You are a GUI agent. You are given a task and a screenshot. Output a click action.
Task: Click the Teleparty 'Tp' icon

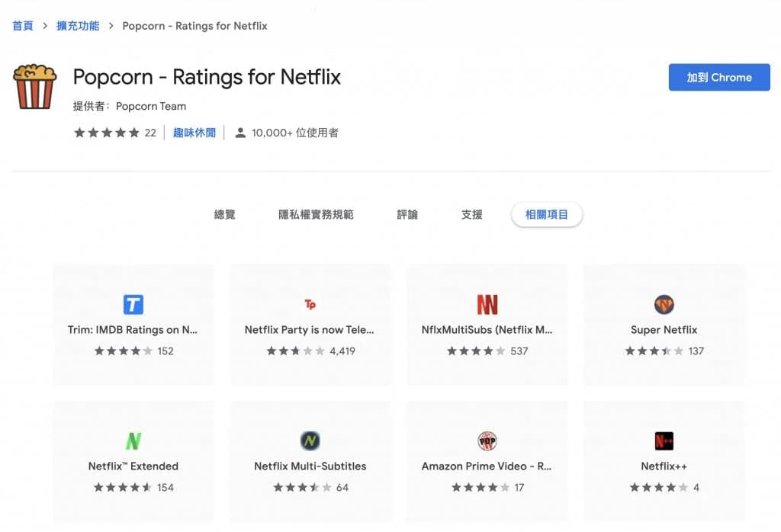coord(310,303)
